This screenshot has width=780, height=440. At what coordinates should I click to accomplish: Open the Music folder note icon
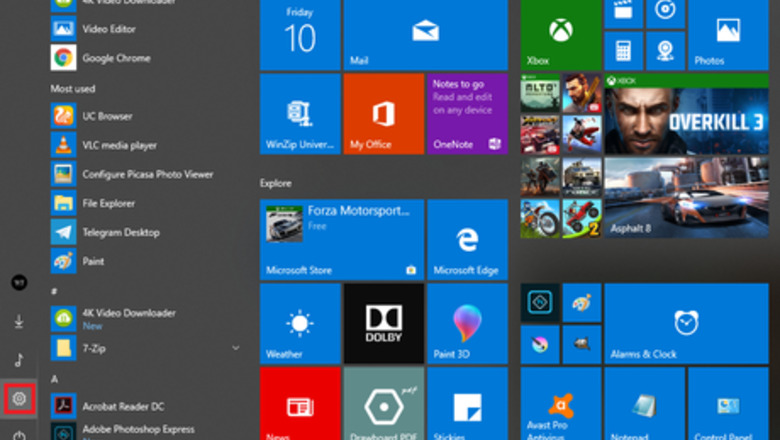coord(19,359)
